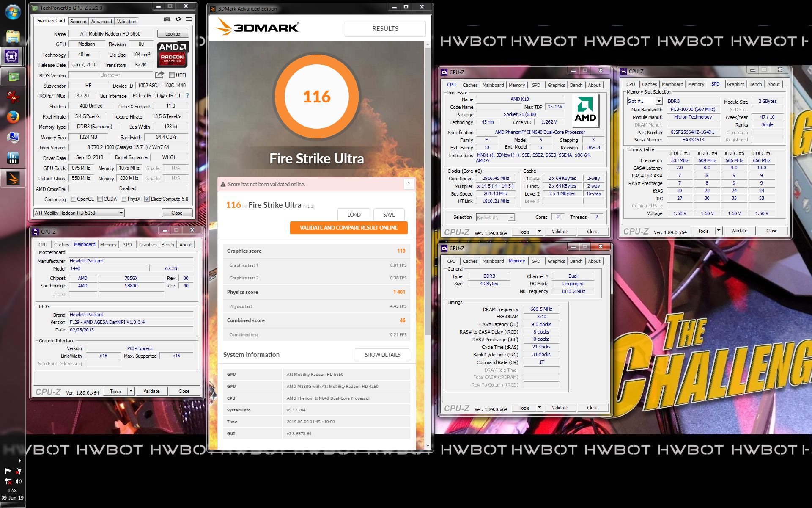Toggle the PhysX checkbox
This screenshot has width=812, height=508.
tap(123, 199)
